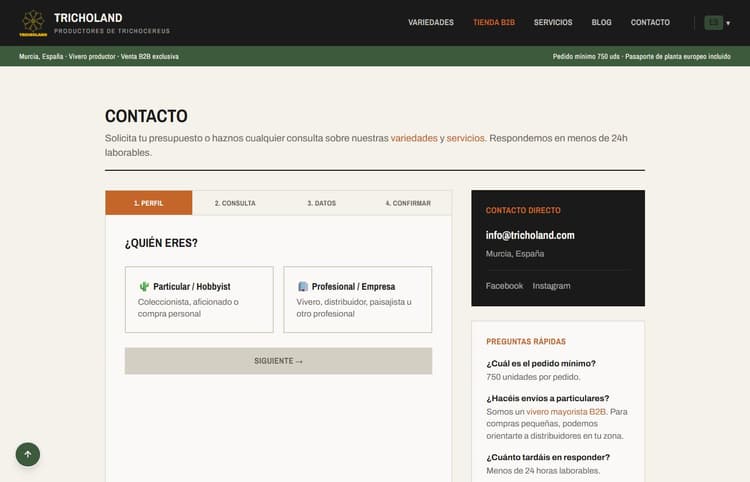The image size is (750, 482).
Task: Open the Instagram link
Action: click(x=551, y=286)
